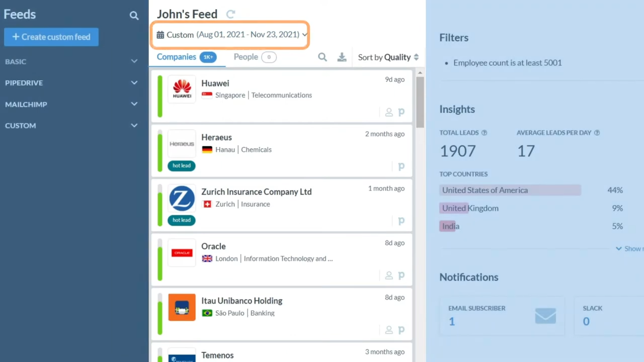Click Pipedrive icon on Heraeus card
The image size is (644, 362).
tap(401, 166)
